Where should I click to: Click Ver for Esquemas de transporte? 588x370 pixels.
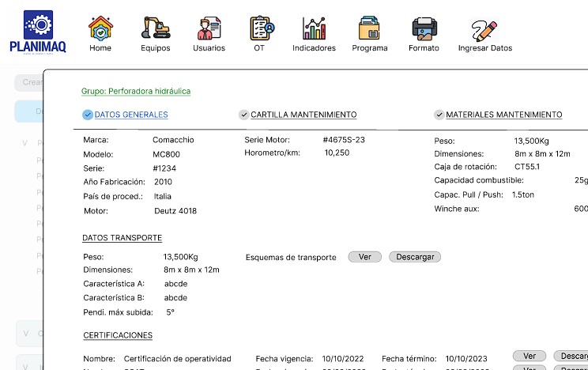tap(364, 257)
